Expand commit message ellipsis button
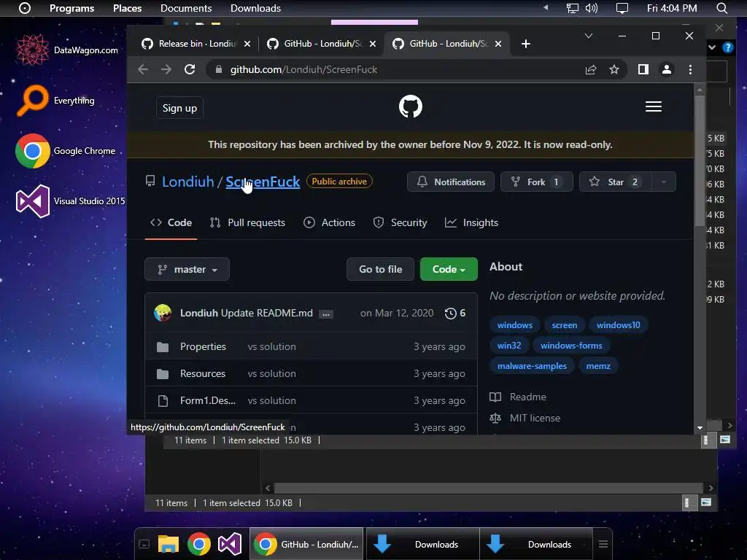The image size is (747, 560). pyautogui.click(x=326, y=314)
